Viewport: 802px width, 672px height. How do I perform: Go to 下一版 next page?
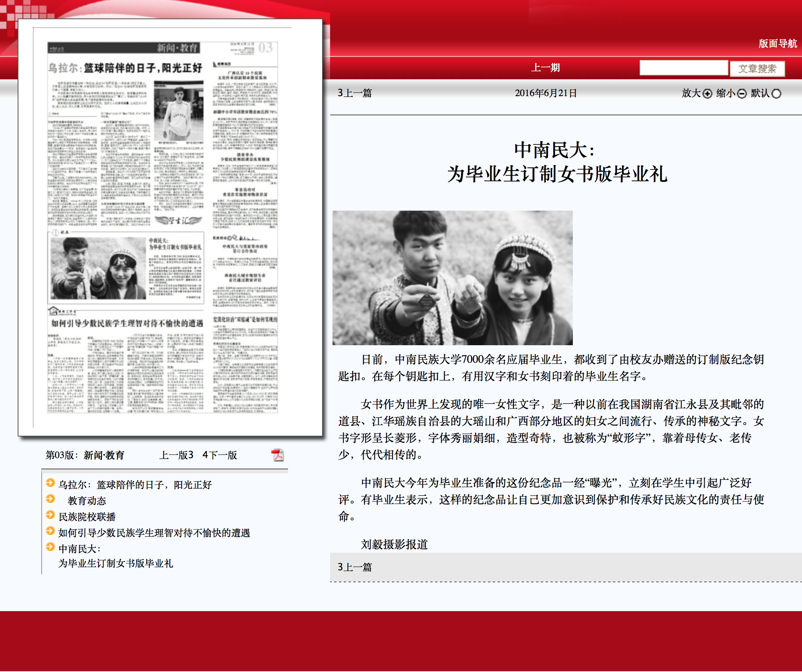[x=220, y=455]
